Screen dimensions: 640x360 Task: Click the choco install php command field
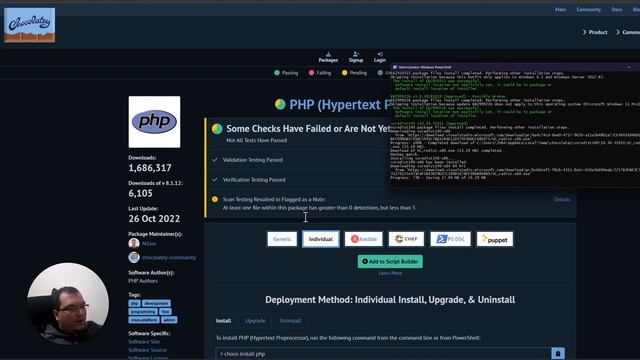[383, 353]
